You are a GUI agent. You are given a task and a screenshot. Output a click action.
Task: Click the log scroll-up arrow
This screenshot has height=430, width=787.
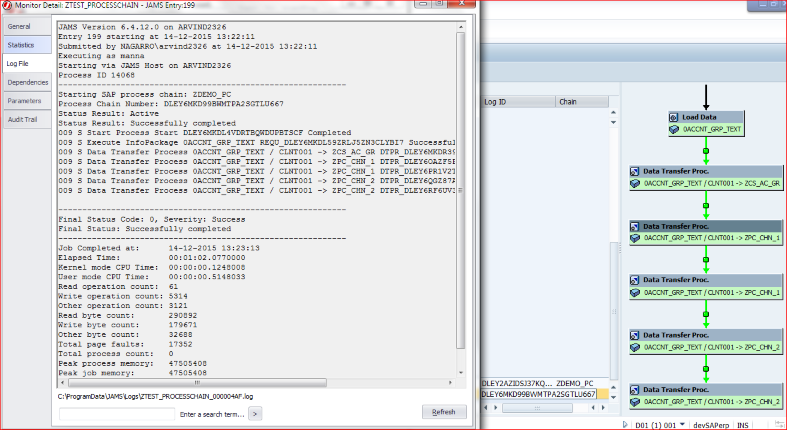click(460, 27)
